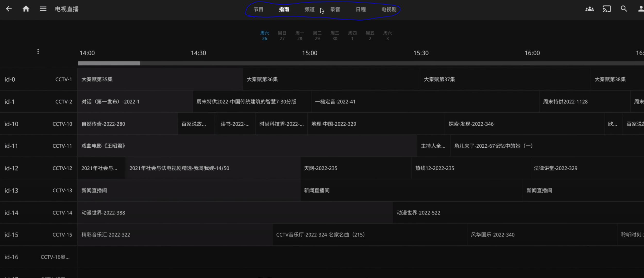Image resolution: width=644 pixels, height=278 pixels.
Task: Open program 大秦赋第36集
Action: (x=331, y=79)
